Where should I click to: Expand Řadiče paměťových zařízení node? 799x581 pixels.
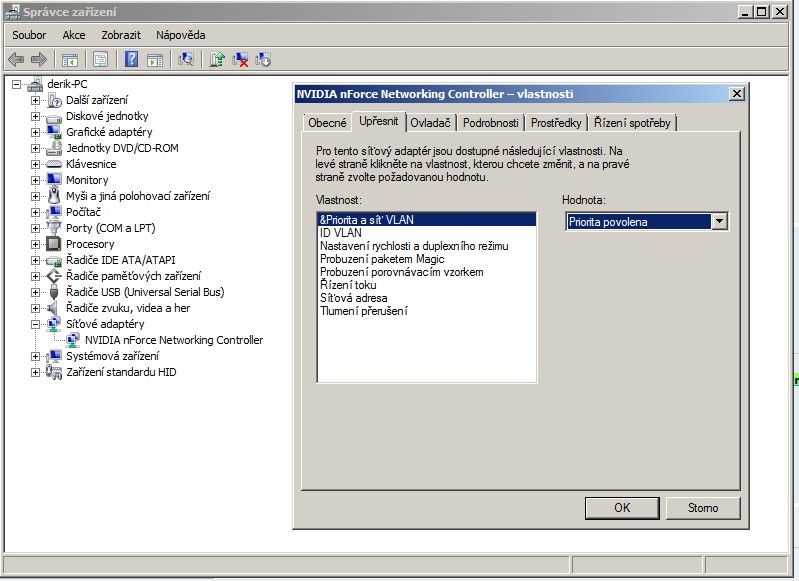35,276
